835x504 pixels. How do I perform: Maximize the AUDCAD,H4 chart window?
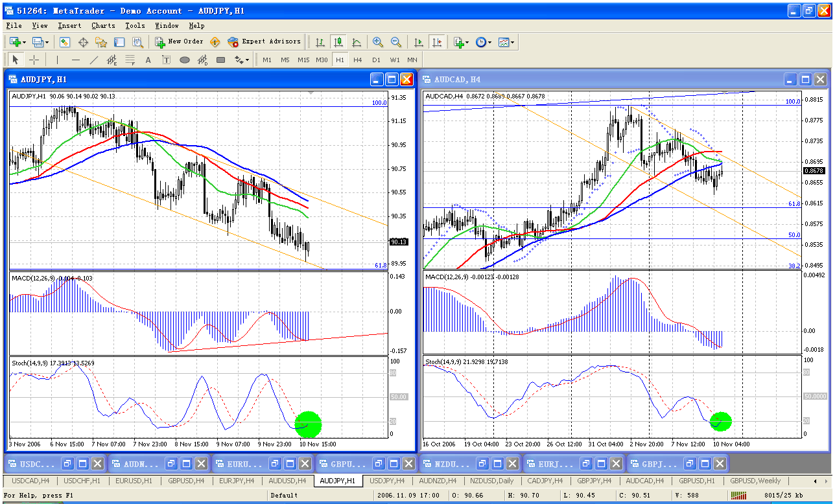(x=805, y=80)
